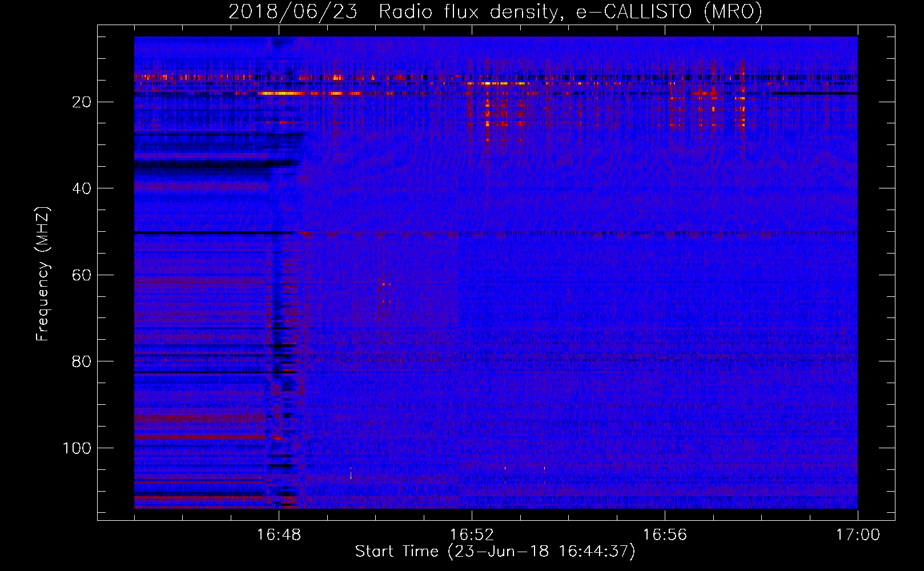The image size is (924, 571).
Task: Click the 'Frequency (MHZ)' axis label
Action: point(43,274)
